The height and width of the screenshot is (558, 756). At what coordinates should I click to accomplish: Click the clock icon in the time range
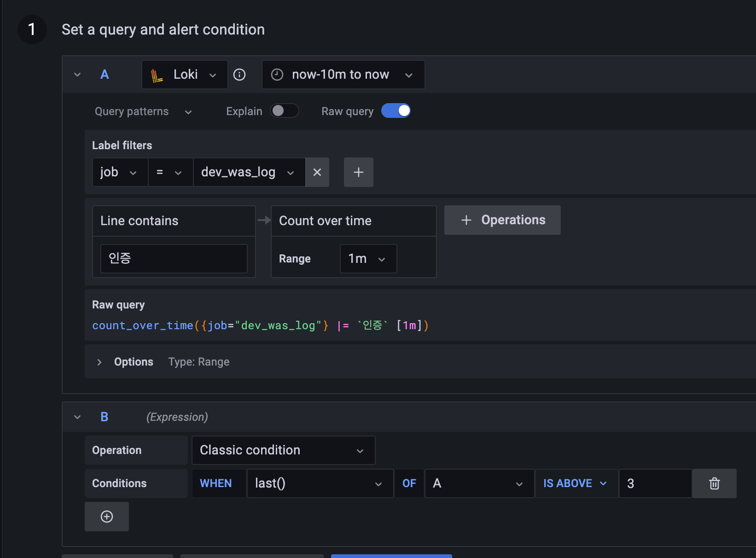tap(277, 75)
